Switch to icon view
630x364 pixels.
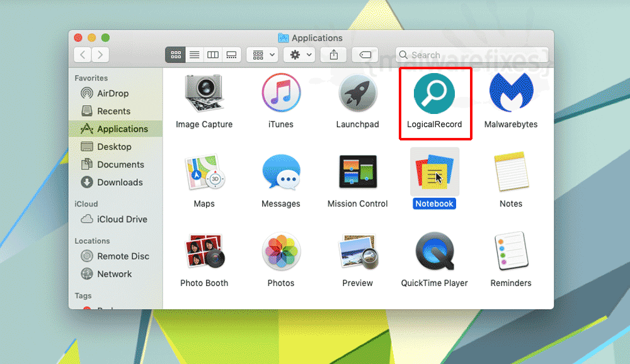click(x=176, y=55)
